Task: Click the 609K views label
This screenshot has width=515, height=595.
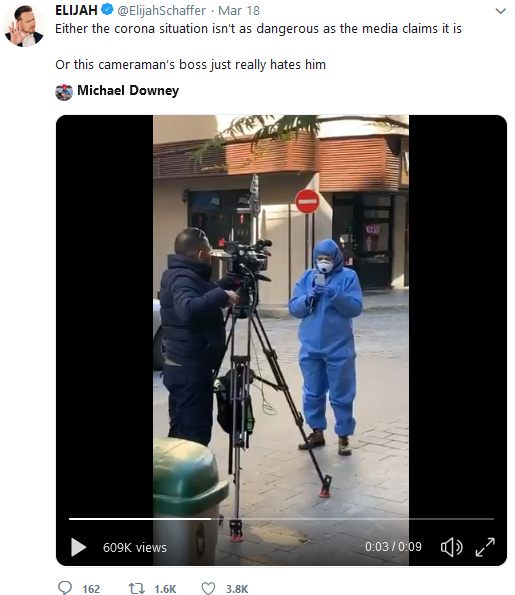Action: tap(135, 548)
